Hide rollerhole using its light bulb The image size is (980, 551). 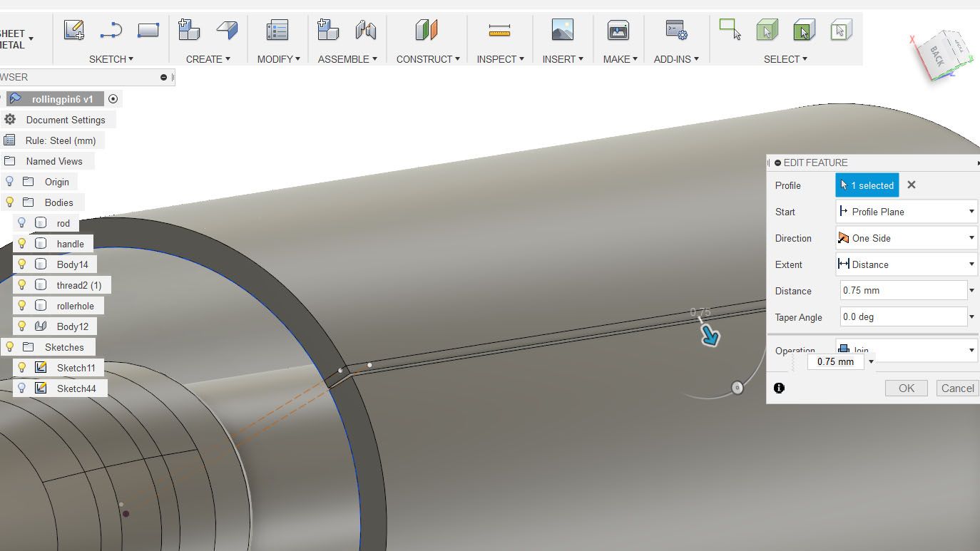[x=22, y=306]
